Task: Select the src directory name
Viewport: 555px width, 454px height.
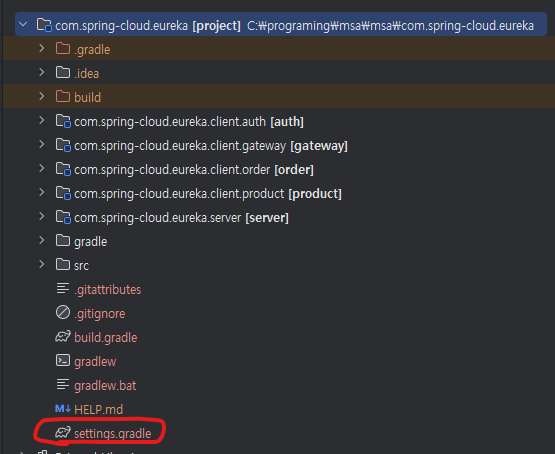Action: [x=81, y=266]
